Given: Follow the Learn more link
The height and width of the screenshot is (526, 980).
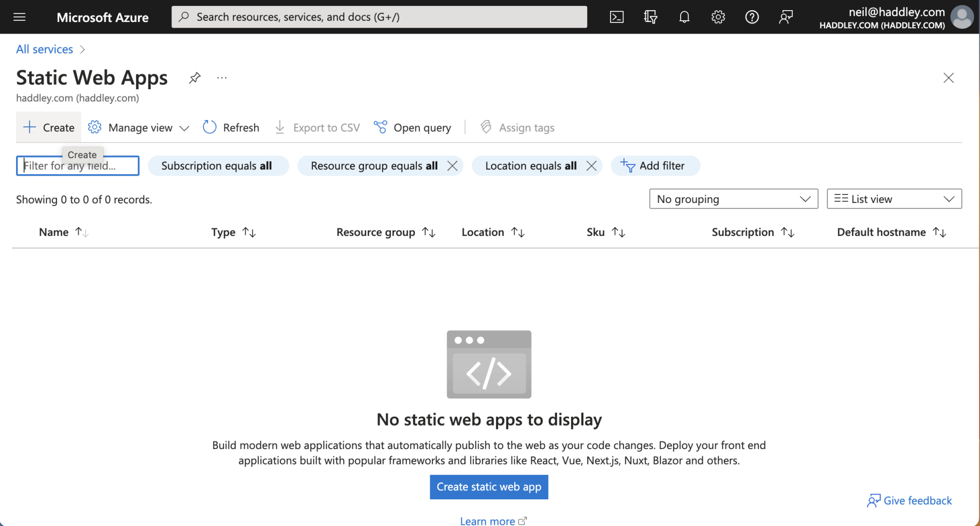Looking at the screenshot, I should tap(487, 521).
